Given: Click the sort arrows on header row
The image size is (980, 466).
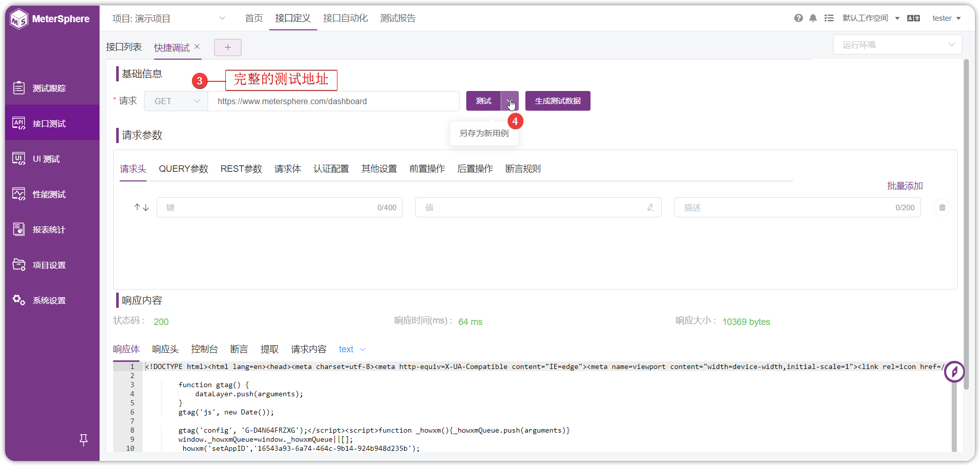Looking at the screenshot, I should (141, 207).
